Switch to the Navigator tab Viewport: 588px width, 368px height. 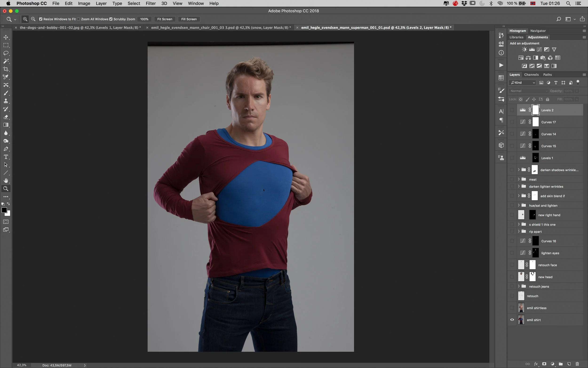538,31
